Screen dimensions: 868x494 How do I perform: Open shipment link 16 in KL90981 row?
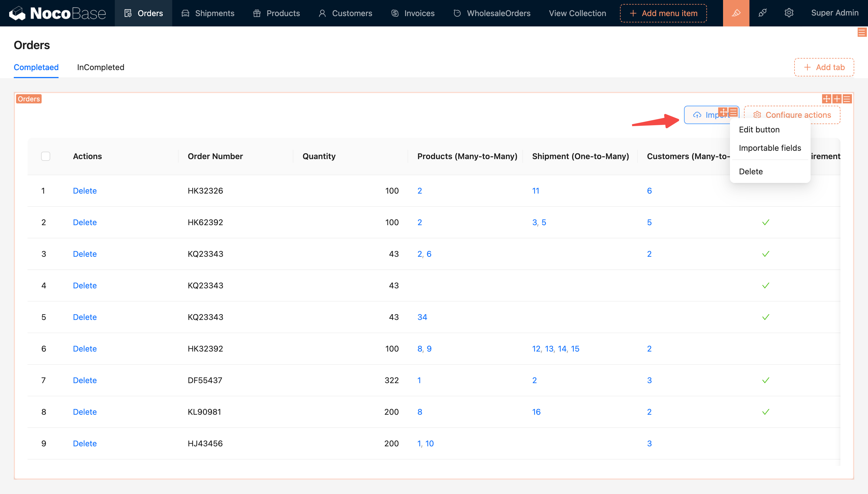click(536, 412)
